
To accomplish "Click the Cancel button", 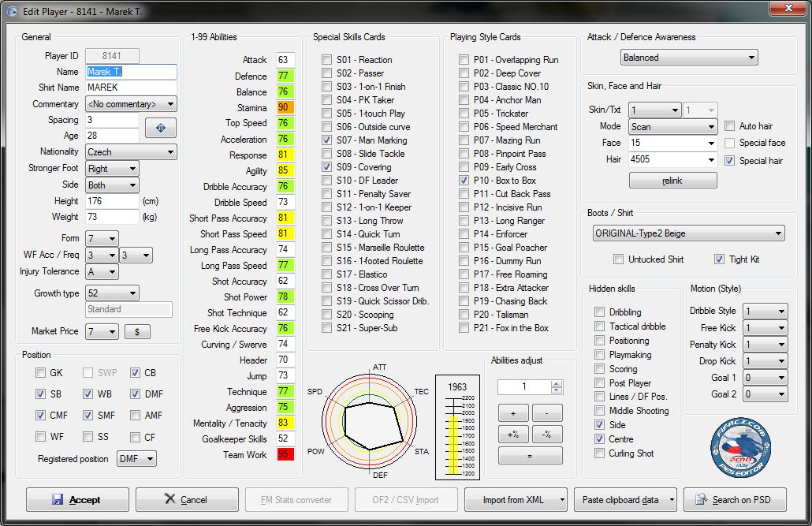I will (x=185, y=499).
